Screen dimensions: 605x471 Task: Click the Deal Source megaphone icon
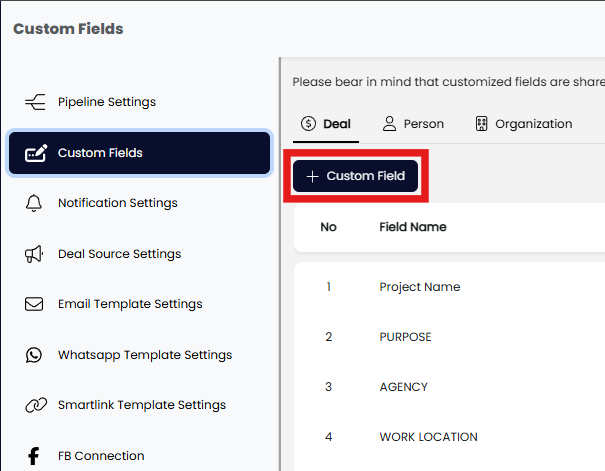[35, 254]
